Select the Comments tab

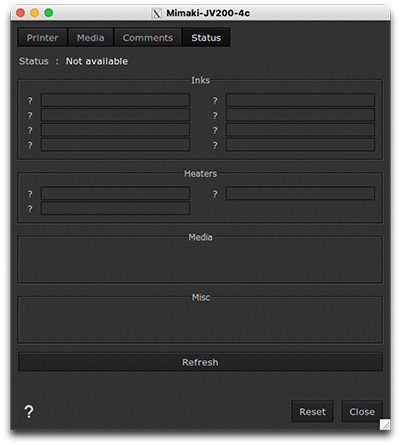[148, 38]
